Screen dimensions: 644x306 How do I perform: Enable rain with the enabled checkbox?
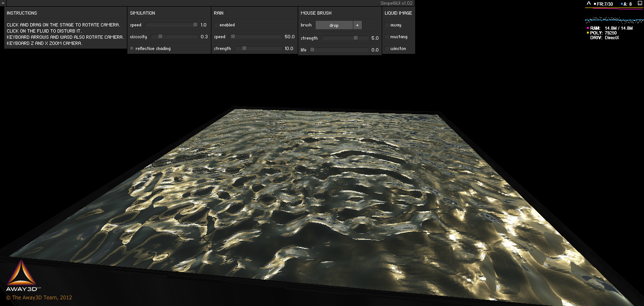pyautogui.click(x=216, y=25)
